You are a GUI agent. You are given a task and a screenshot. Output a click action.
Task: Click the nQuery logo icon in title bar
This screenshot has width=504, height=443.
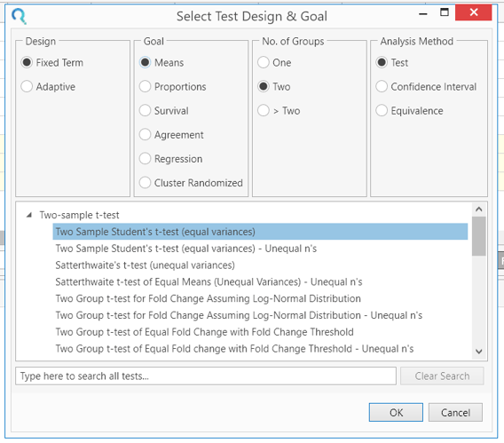[x=19, y=16]
